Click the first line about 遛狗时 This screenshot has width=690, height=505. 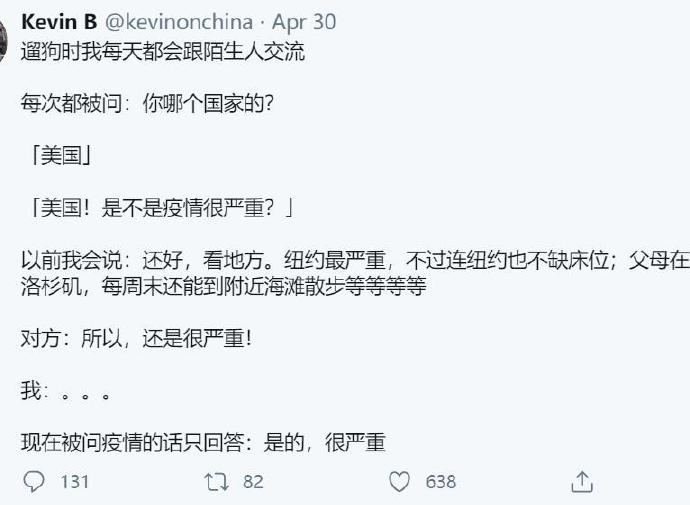pyautogui.click(x=163, y=52)
